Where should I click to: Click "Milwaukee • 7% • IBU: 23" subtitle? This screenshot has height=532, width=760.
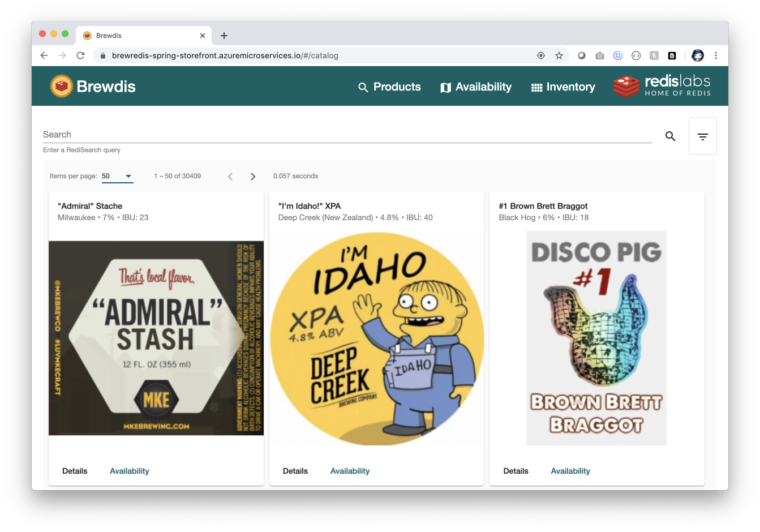point(103,217)
